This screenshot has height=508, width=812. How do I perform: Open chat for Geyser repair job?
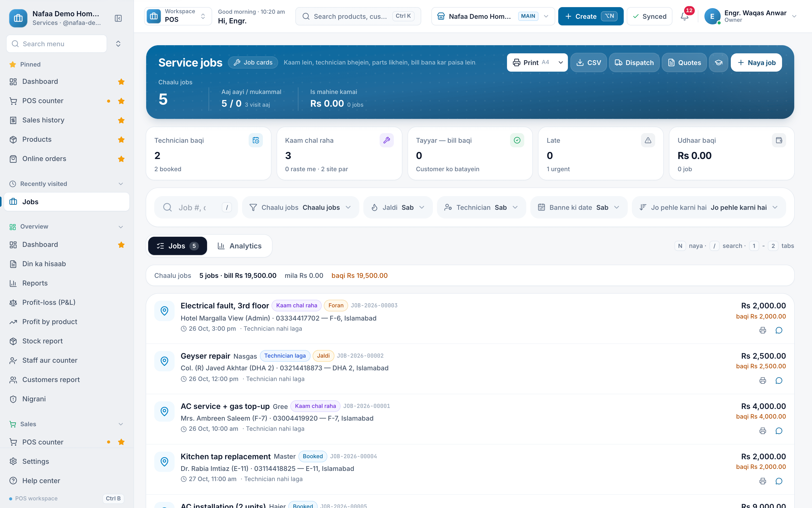coord(779,380)
